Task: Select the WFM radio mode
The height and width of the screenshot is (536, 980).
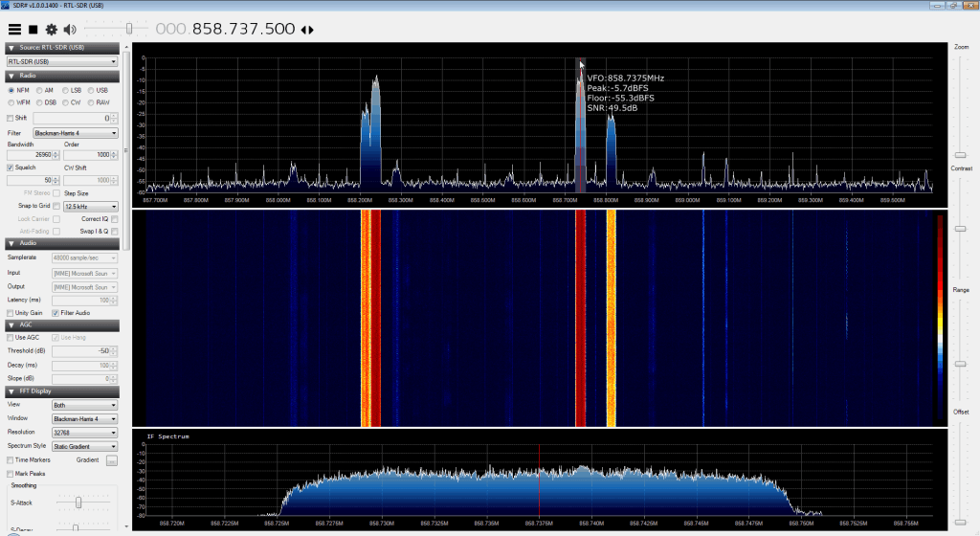Action: click(11, 102)
